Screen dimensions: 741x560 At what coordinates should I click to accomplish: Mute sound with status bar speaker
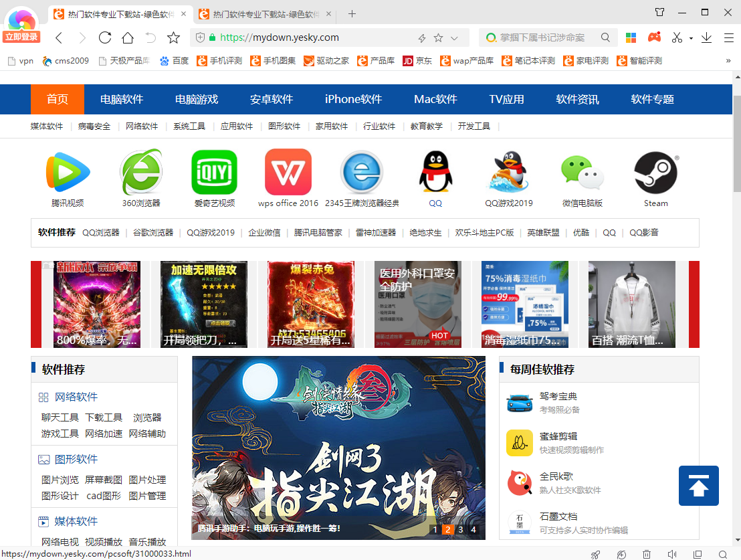pyautogui.click(x=672, y=554)
